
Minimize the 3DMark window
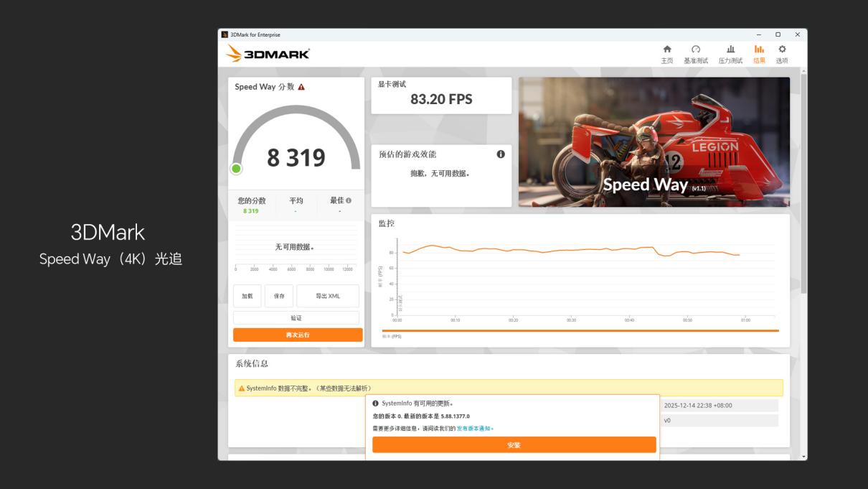coord(759,34)
